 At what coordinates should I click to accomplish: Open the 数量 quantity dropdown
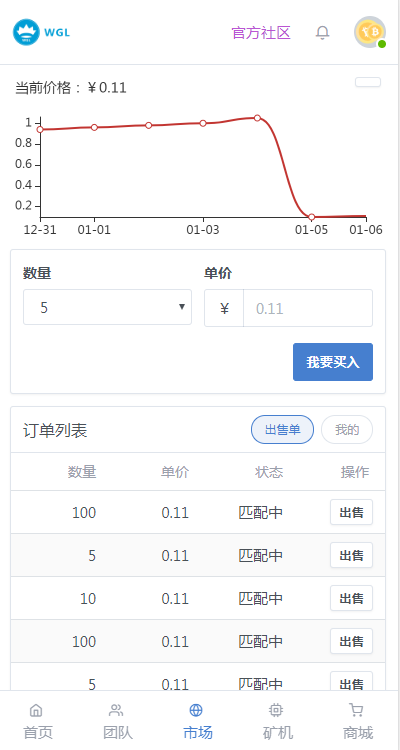tap(107, 307)
